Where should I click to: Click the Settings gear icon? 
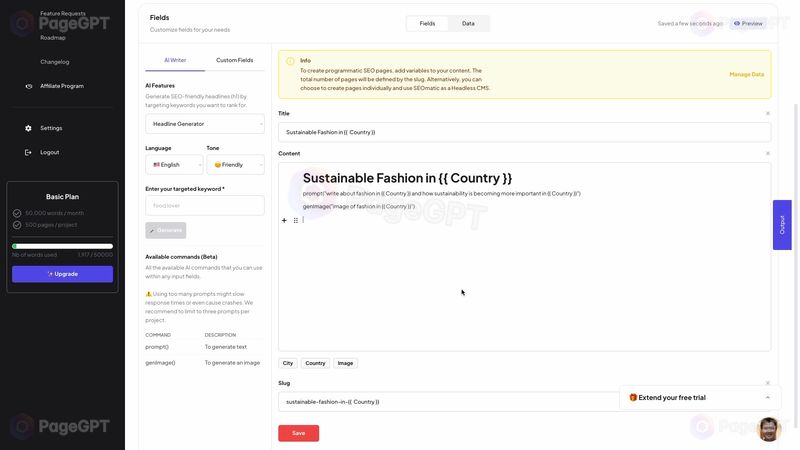(28, 128)
